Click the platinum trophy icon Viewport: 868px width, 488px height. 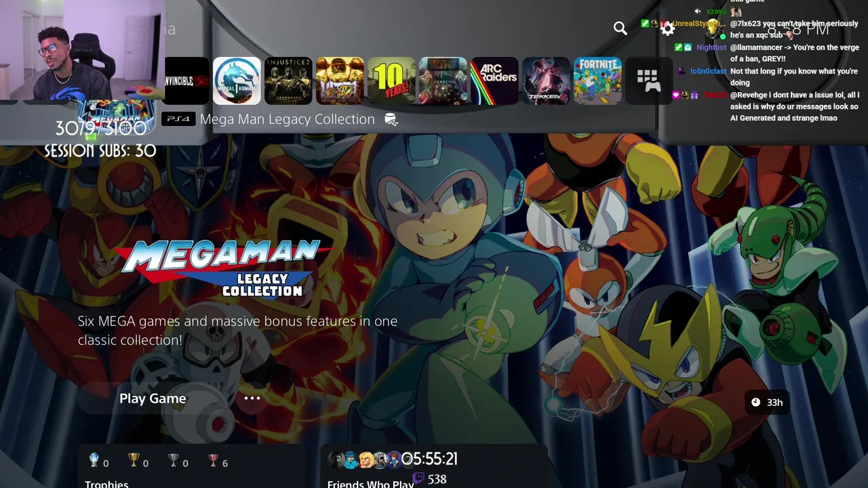tap(94, 460)
